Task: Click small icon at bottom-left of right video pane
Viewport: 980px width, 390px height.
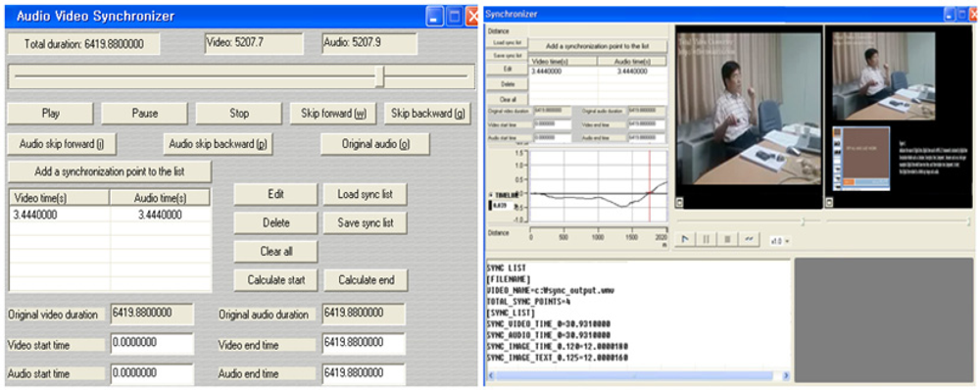Action: point(829,202)
